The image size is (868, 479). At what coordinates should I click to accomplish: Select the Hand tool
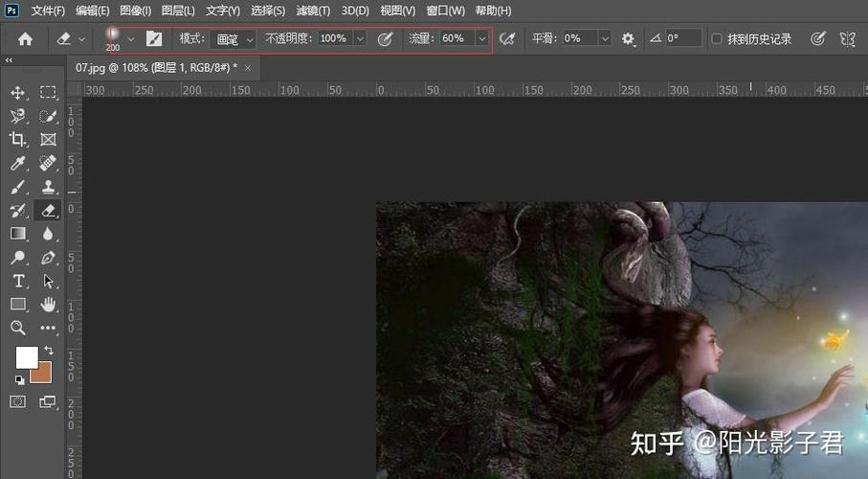[x=48, y=305]
